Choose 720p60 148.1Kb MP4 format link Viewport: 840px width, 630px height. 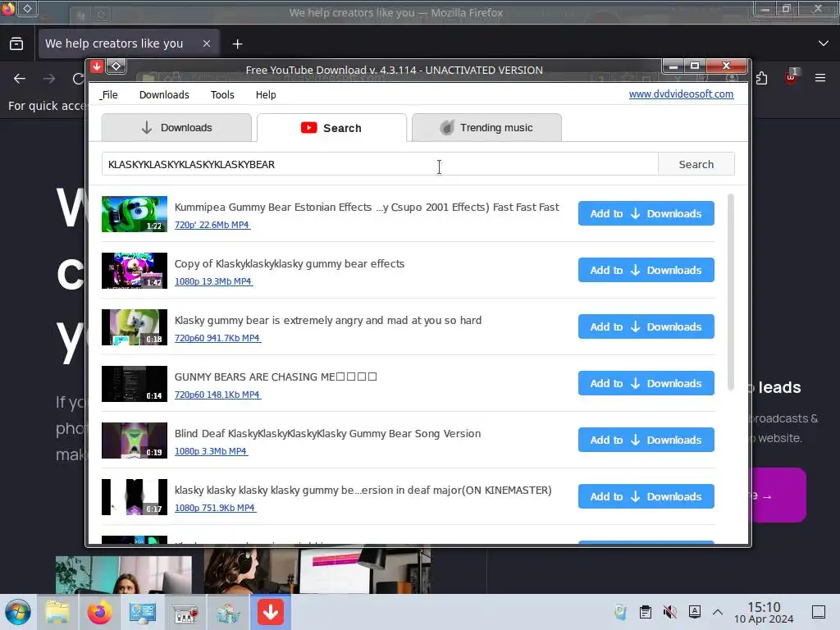217,395
